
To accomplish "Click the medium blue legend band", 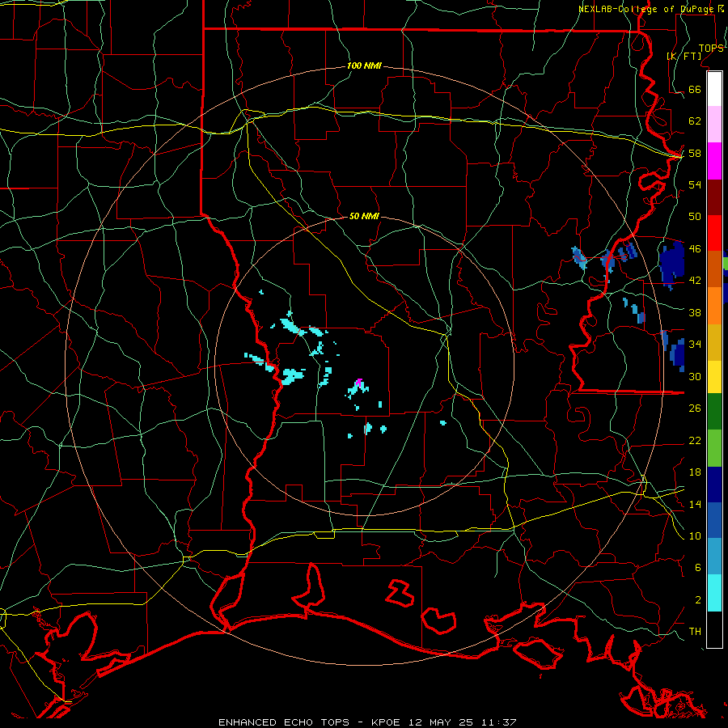I will pos(714,520).
